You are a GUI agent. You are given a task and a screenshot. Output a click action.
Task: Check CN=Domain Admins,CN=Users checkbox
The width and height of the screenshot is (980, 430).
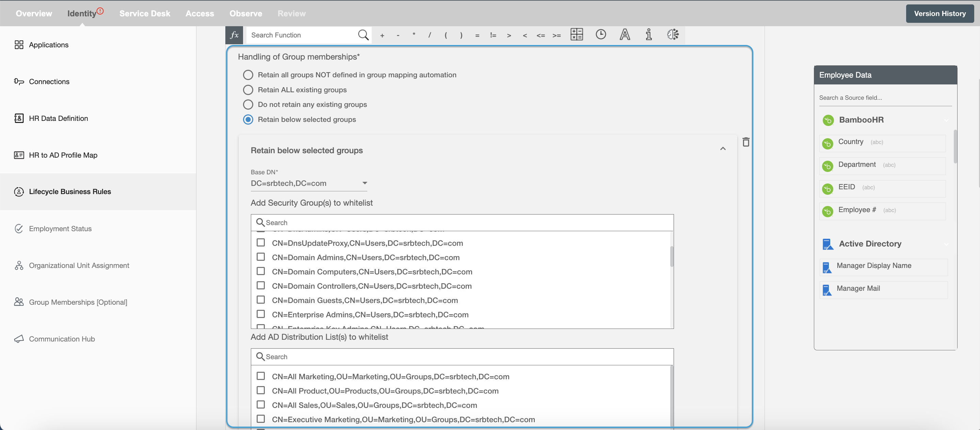261,257
